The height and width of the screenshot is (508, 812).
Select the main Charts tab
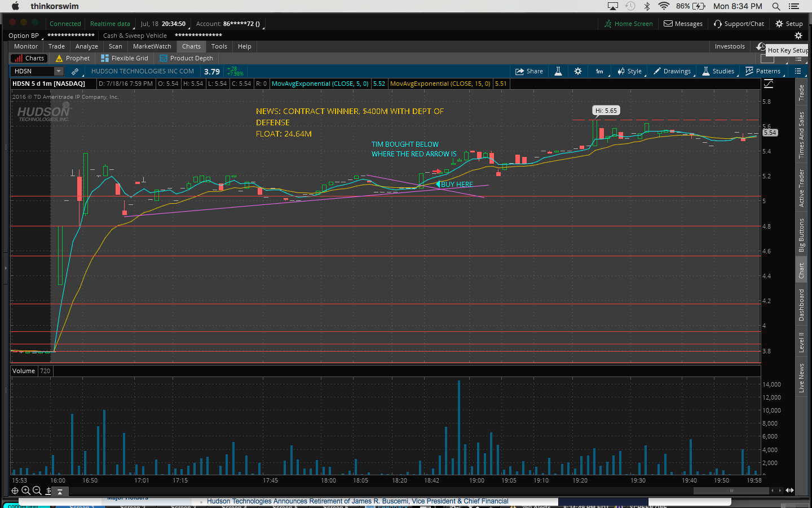click(192, 46)
